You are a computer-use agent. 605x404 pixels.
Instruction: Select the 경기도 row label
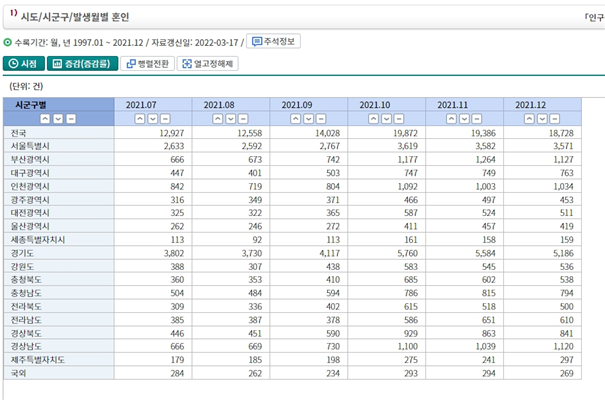(22, 254)
